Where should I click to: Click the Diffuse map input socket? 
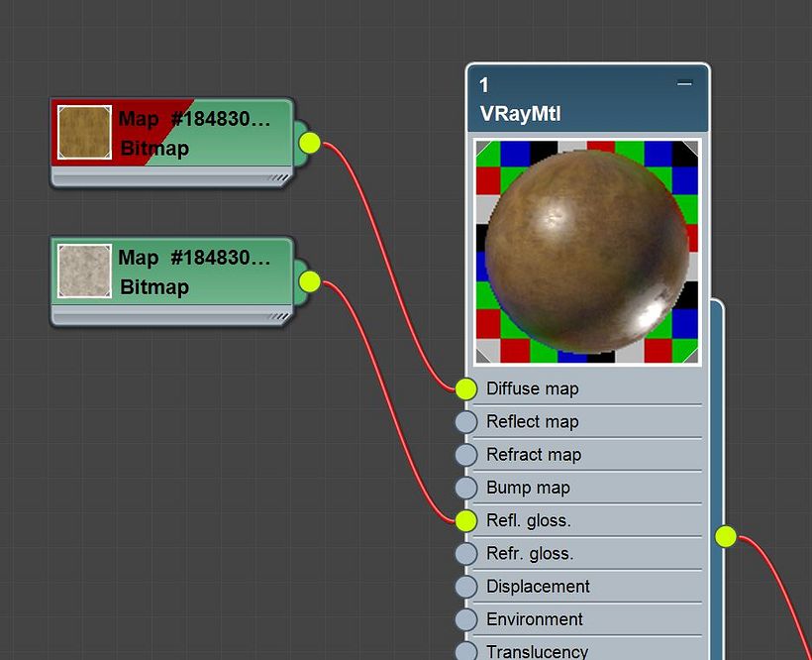point(466,389)
